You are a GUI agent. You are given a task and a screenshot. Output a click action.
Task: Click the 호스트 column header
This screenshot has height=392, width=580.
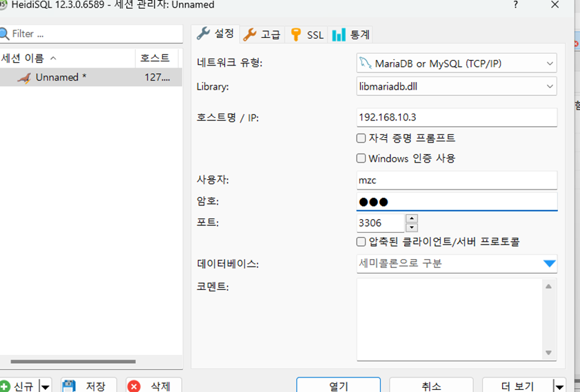point(156,58)
